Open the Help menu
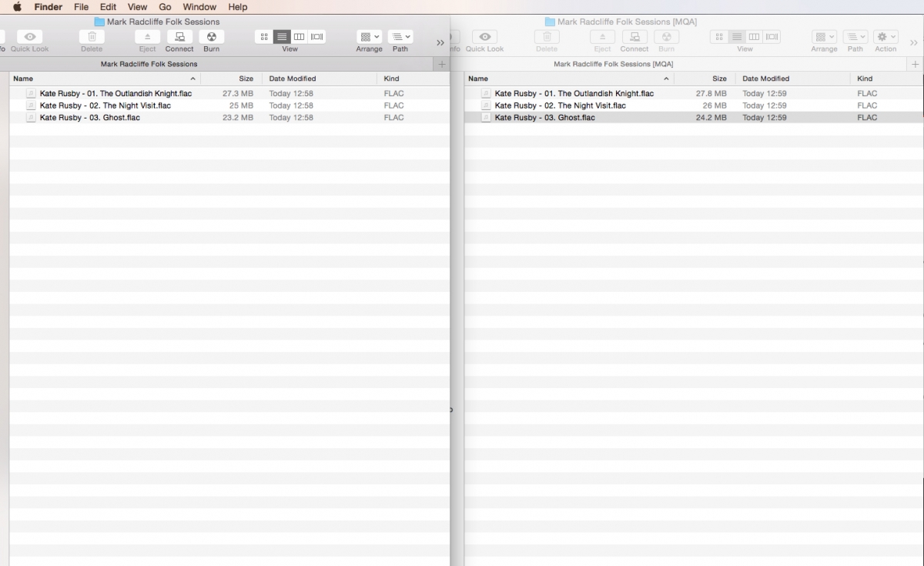This screenshot has width=924, height=566. pyautogui.click(x=238, y=7)
